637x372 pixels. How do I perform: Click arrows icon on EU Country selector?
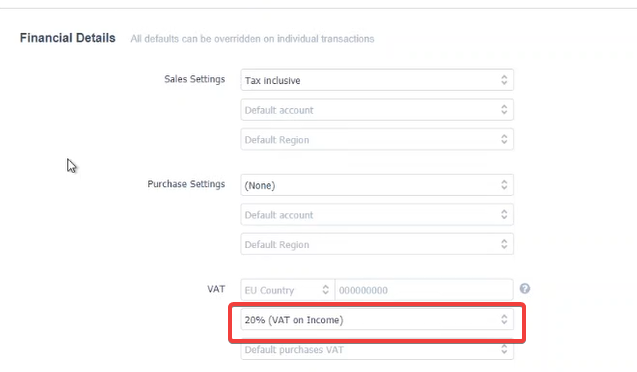325,290
